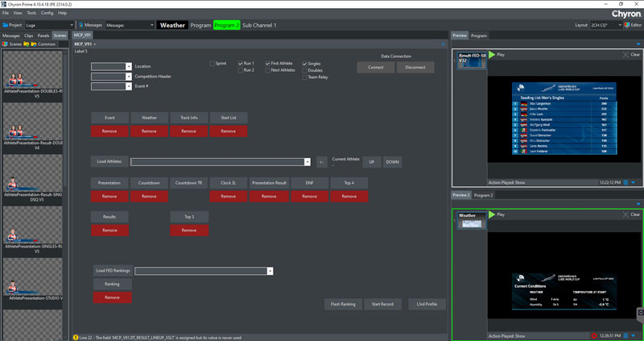Image resolution: width=644 pixels, height=341 pixels.
Task: Clear the Preview channel with the X icon
Action: tap(625, 55)
